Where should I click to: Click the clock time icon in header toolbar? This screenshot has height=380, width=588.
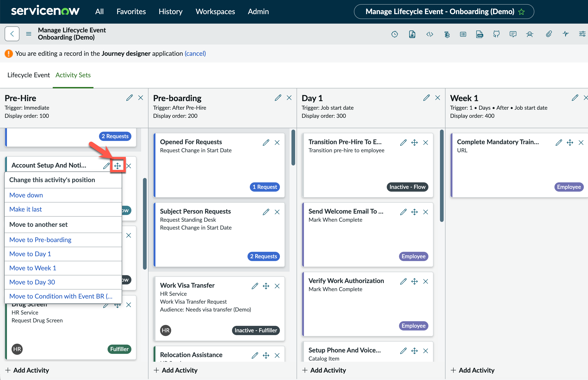394,34
